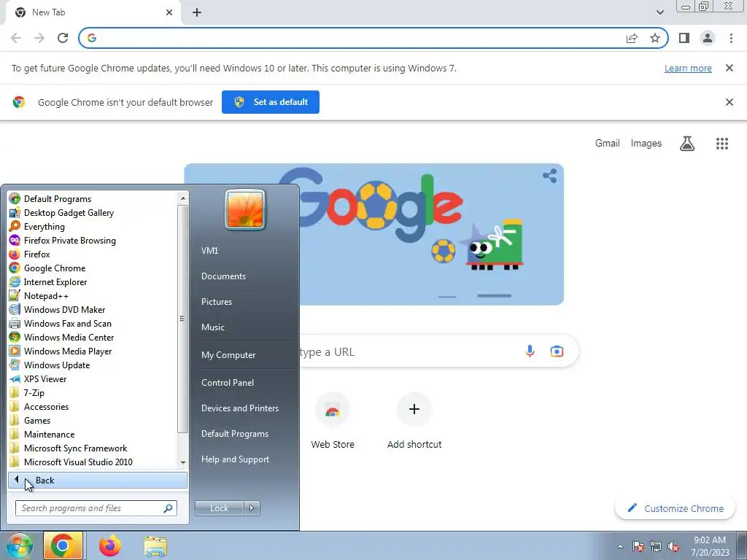747x560 pixels.
Task: Open Chrome profile avatar
Action: coord(708,38)
